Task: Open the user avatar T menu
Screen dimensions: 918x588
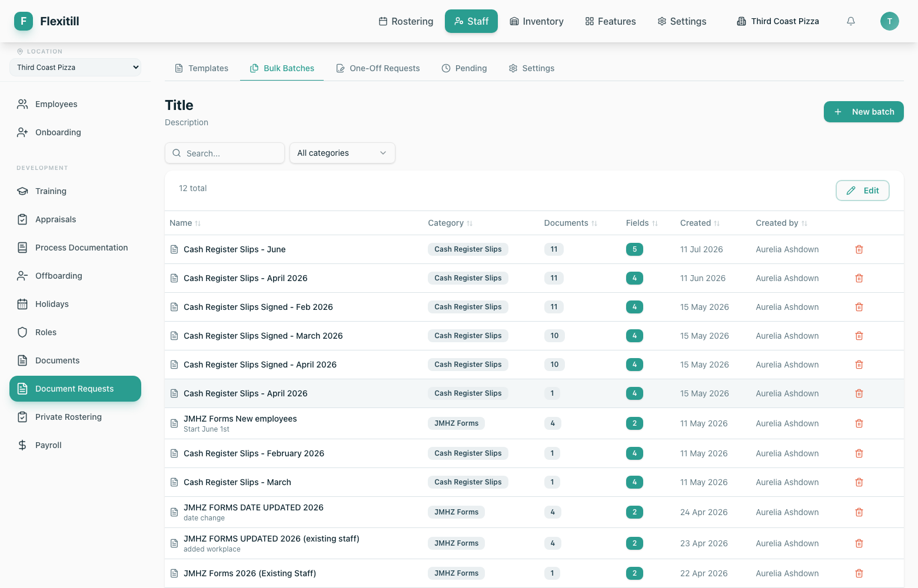Action: (x=890, y=21)
